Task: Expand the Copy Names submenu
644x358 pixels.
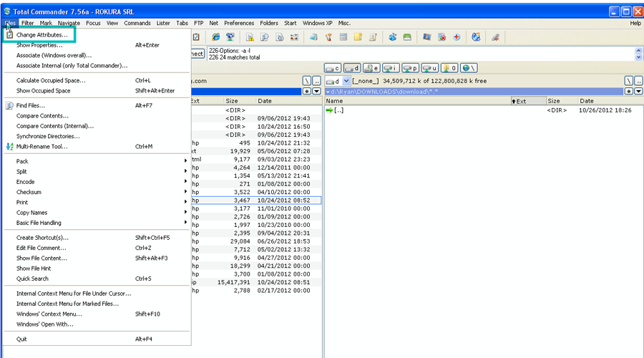Action: coord(97,213)
